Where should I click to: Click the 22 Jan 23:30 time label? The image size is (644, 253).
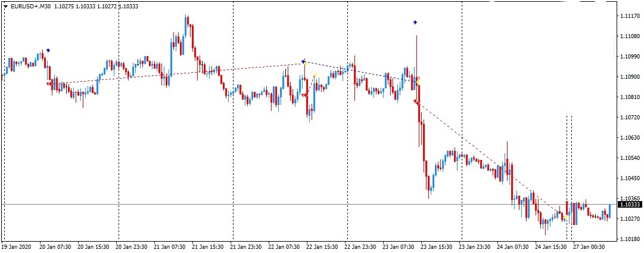pyautogui.click(x=360, y=247)
